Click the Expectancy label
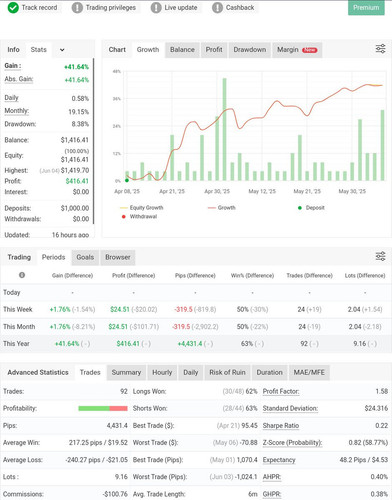The image size is (392, 500). [279, 460]
